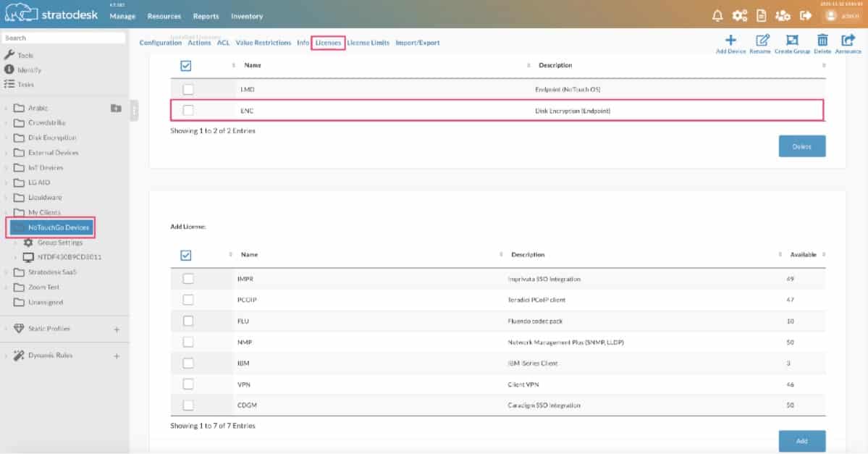Open the document icon in the header
Image resolution: width=868 pixels, height=454 pixels.
762,15
